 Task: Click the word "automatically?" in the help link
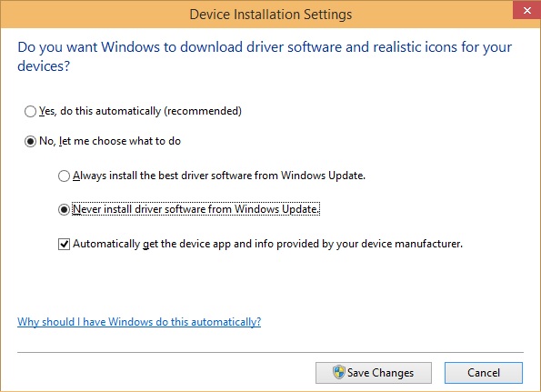226,322
